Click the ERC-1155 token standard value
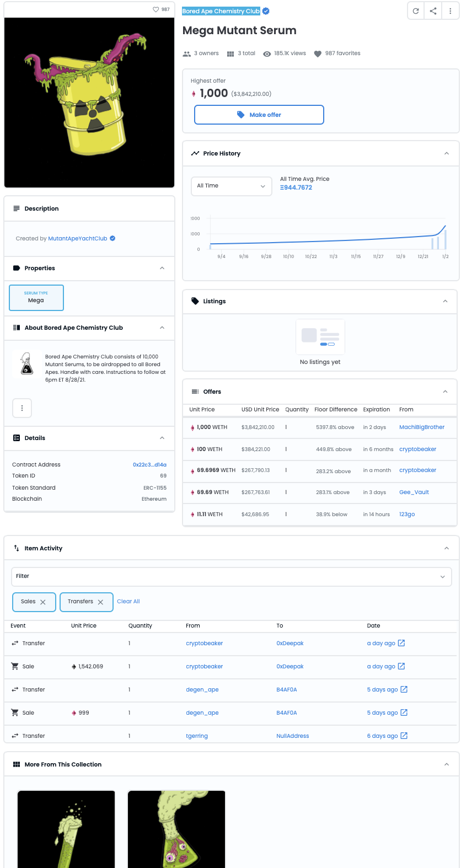Image resolution: width=461 pixels, height=868 pixels. (155, 488)
